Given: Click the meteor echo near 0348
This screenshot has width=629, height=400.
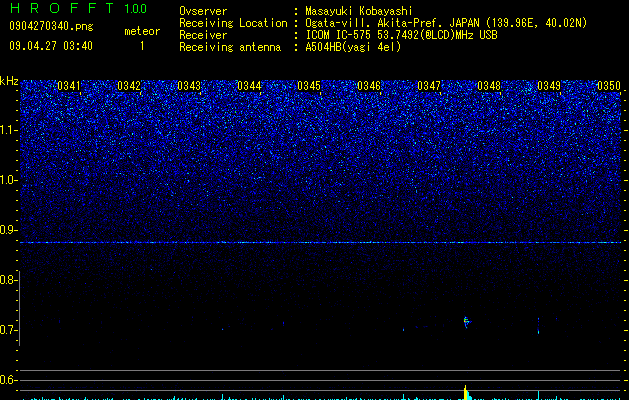Looking at the screenshot, I should [x=466, y=321].
